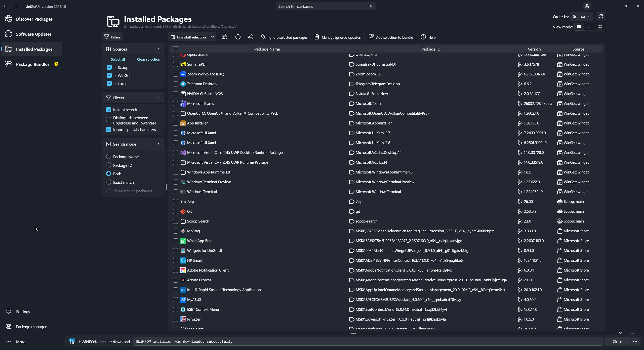644x350 pixels.
Task: Open installation options sliders icon
Action: (x=224, y=37)
